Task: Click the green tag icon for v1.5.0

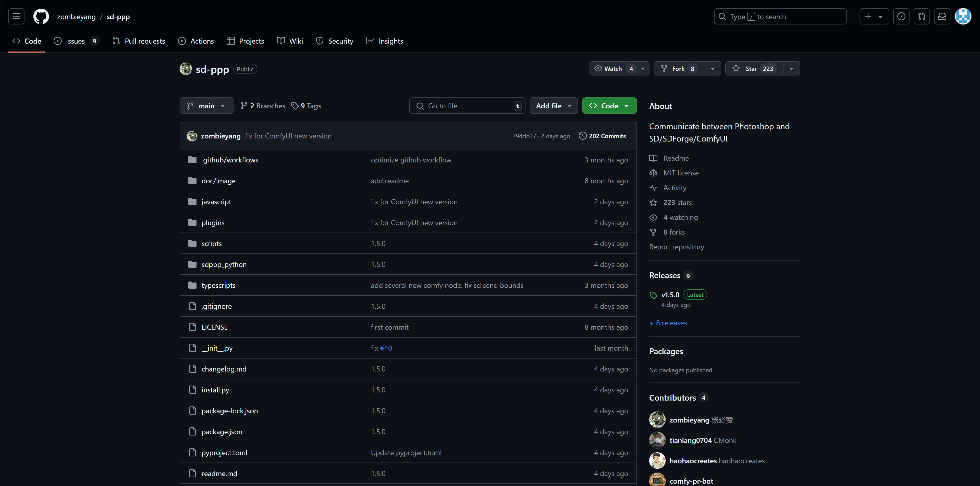Action: [x=654, y=295]
